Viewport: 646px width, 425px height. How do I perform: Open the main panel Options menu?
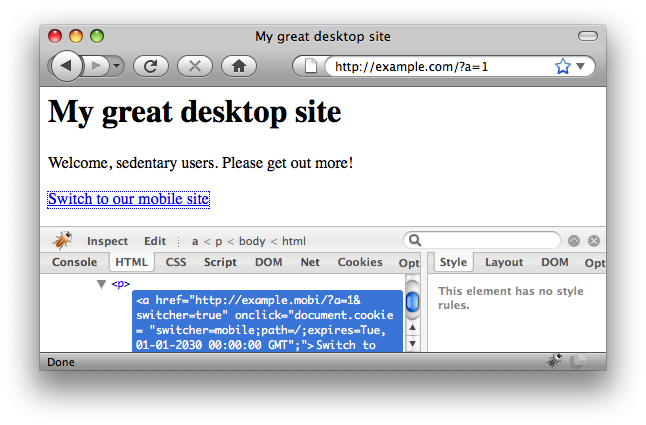(409, 263)
